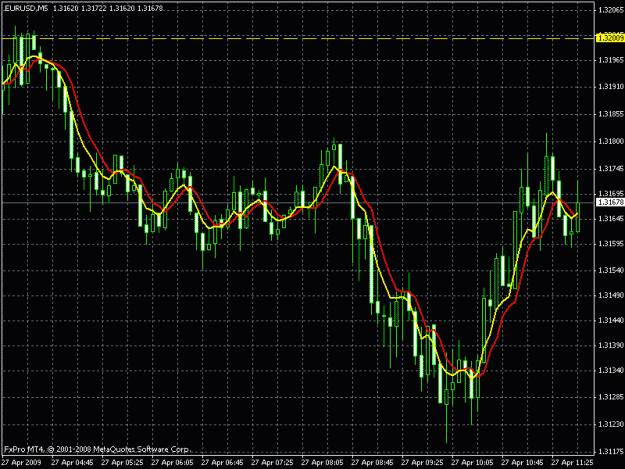The width and height of the screenshot is (625, 469).
Task: Click the EURUSD,M5 chart title text
Action: click(26, 8)
